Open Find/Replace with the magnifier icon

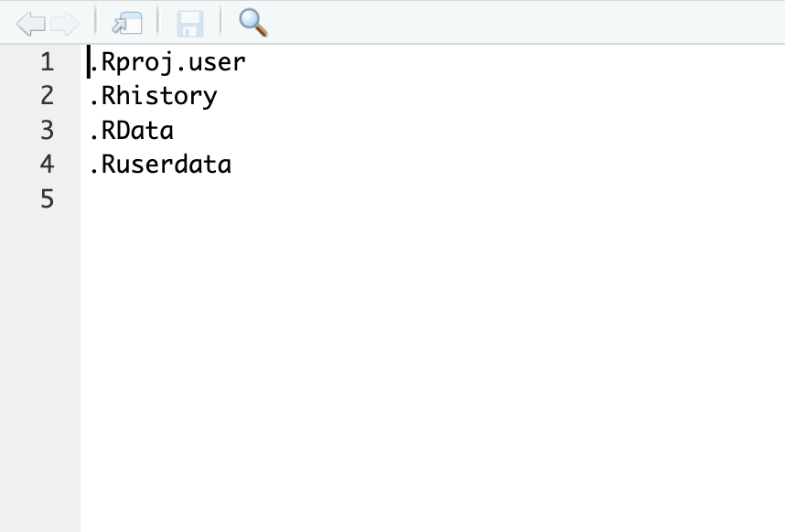253,23
